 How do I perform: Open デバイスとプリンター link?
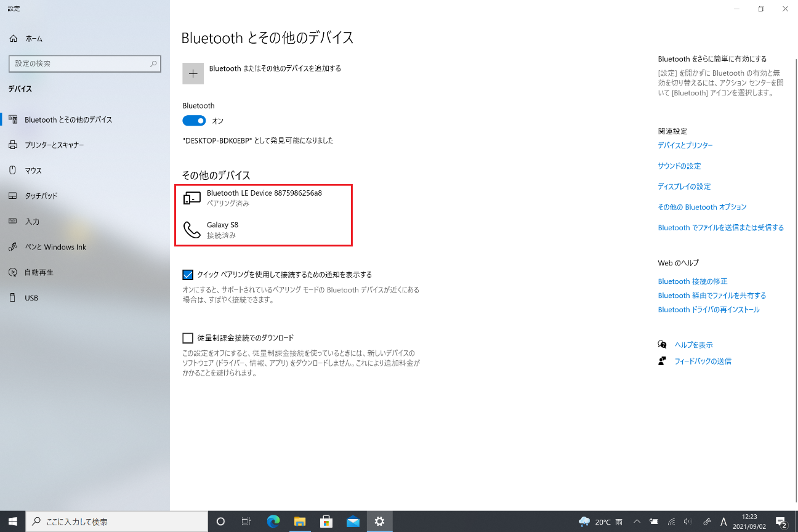[685, 145]
